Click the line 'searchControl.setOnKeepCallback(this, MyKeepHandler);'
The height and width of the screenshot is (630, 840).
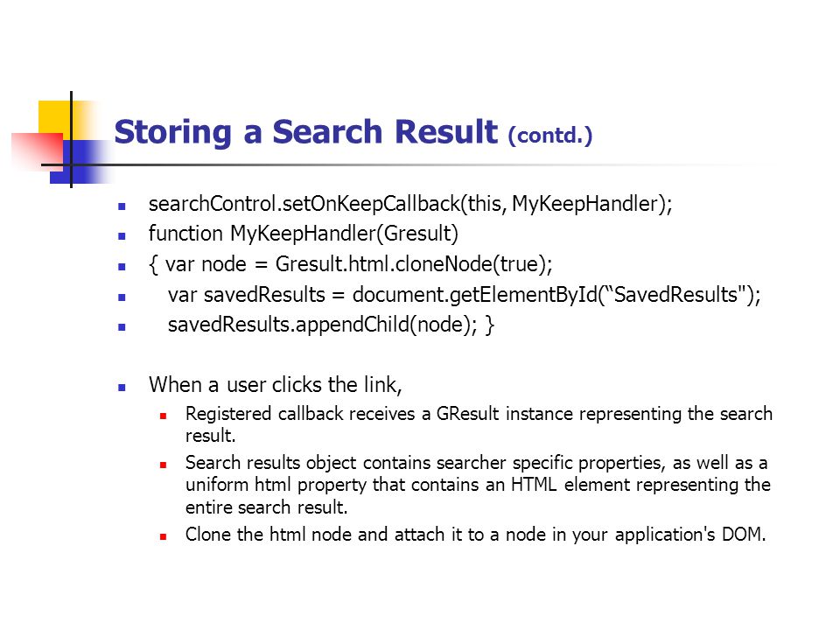[x=410, y=204]
